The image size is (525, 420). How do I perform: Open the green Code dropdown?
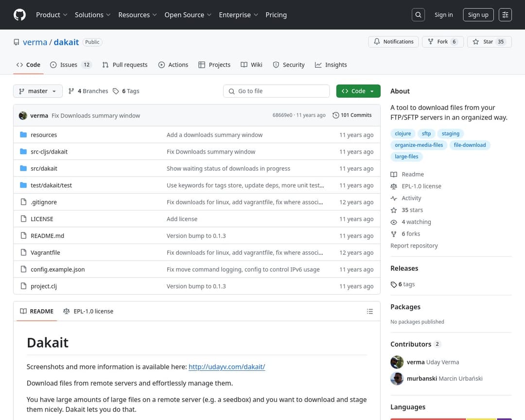[358, 91]
